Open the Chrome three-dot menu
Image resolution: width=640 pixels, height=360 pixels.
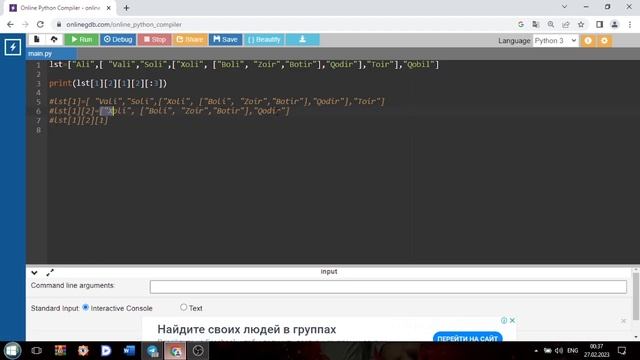coord(630,24)
